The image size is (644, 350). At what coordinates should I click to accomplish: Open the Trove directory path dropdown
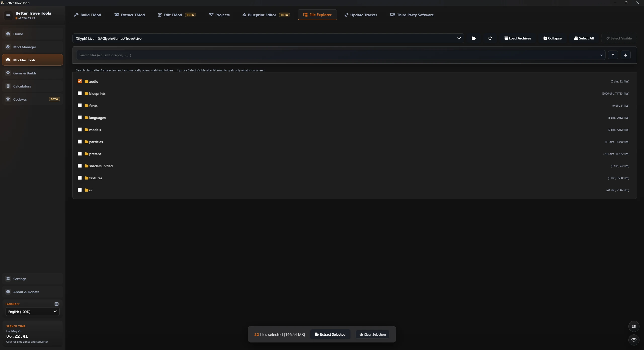coord(268,38)
